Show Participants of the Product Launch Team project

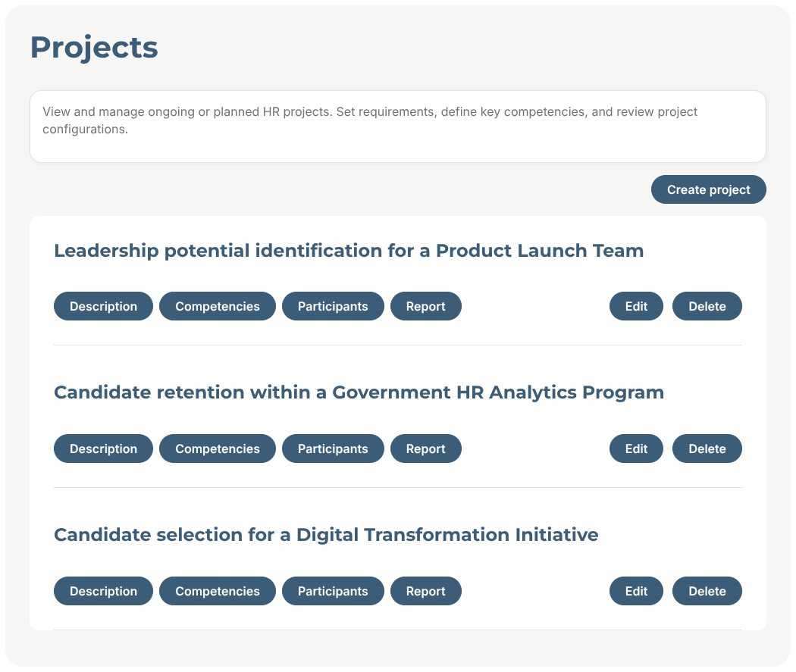333,307
